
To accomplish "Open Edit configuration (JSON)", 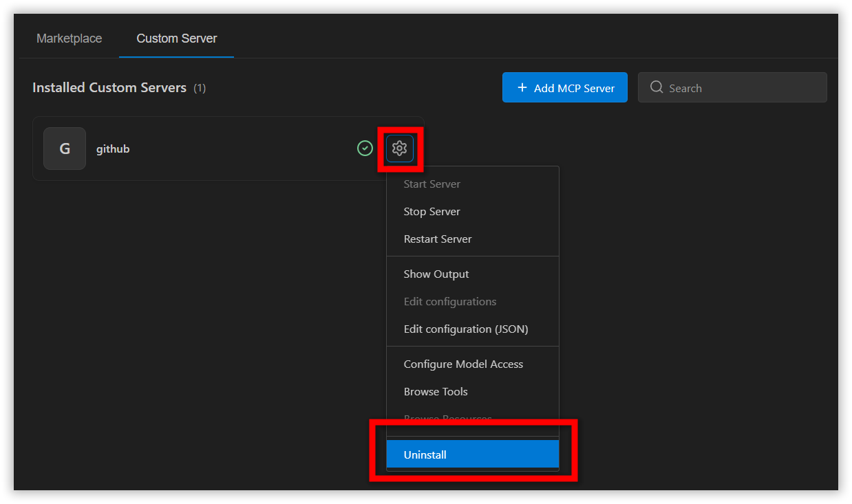I will click(x=465, y=329).
